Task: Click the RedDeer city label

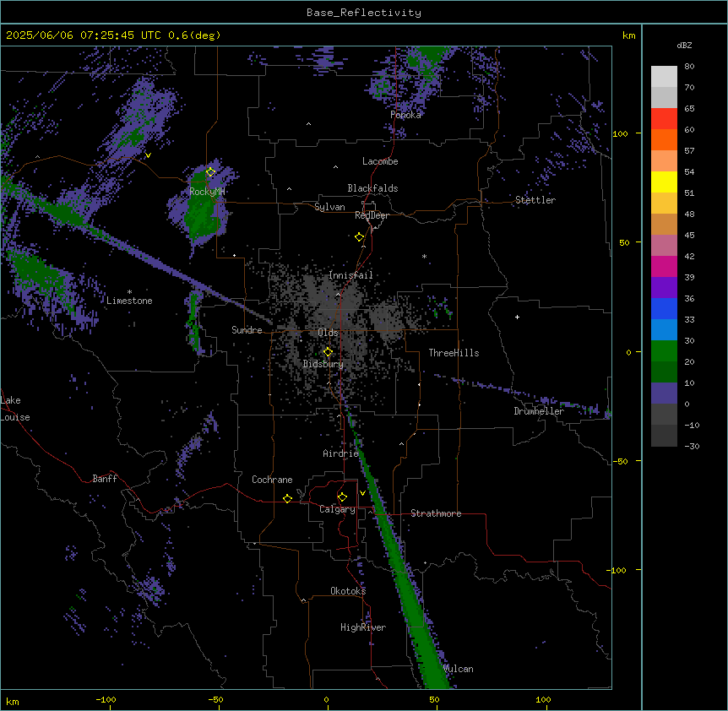Action: click(372, 215)
